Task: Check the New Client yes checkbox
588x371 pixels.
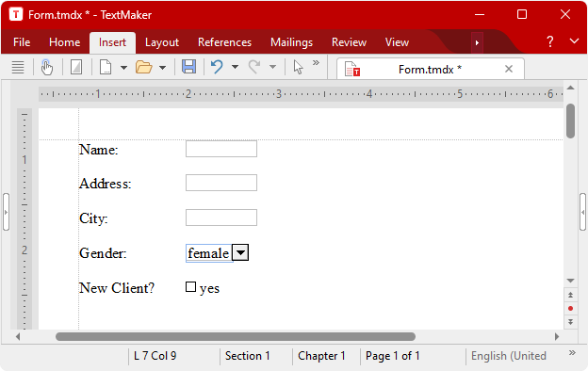Action: tap(191, 287)
